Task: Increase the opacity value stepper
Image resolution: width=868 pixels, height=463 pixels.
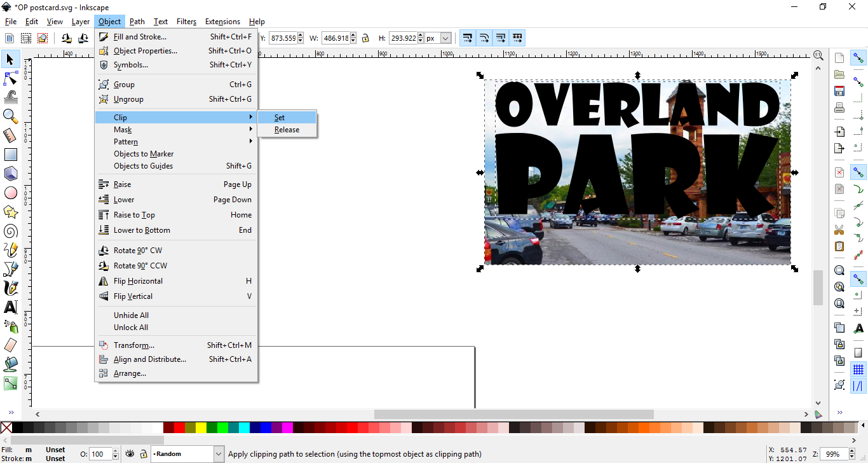Action: click(x=115, y=451)
